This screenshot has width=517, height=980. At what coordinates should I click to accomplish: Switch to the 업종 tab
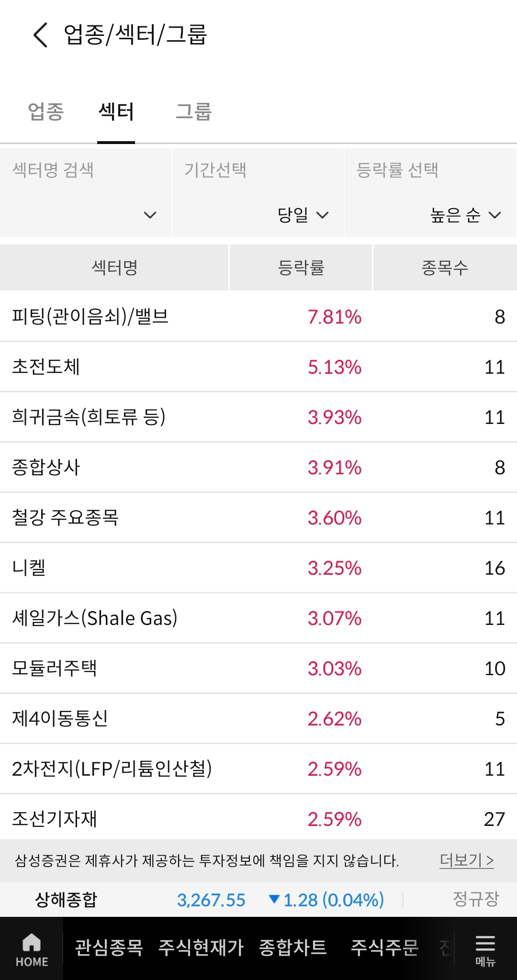point(46,111)
